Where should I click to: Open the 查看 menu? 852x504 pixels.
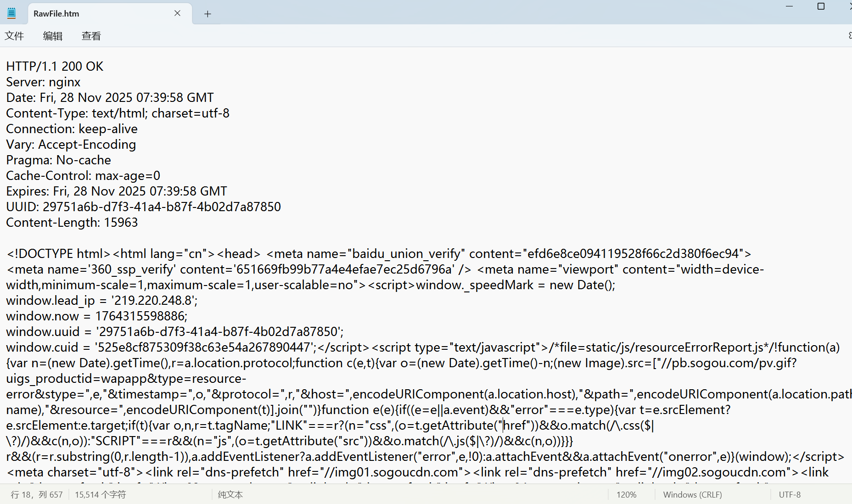pyautogui.click(x=91, y=36)
